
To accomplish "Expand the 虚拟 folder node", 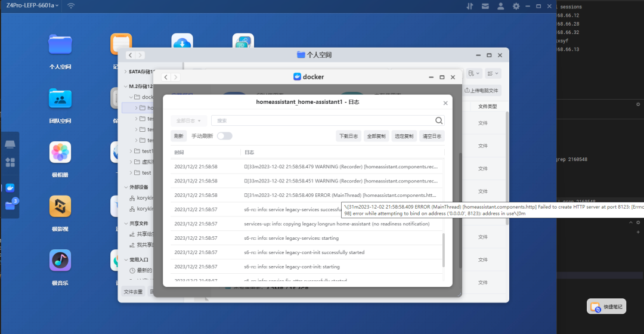I will (131, 162).
